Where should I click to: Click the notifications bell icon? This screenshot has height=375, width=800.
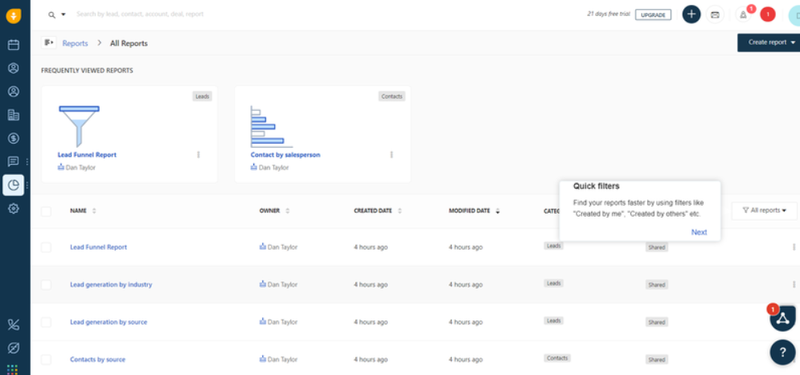coord(743,15)
